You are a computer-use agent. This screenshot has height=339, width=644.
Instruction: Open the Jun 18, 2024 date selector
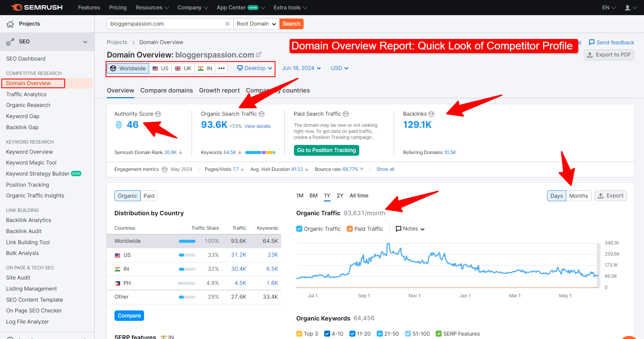coord(301,68)
